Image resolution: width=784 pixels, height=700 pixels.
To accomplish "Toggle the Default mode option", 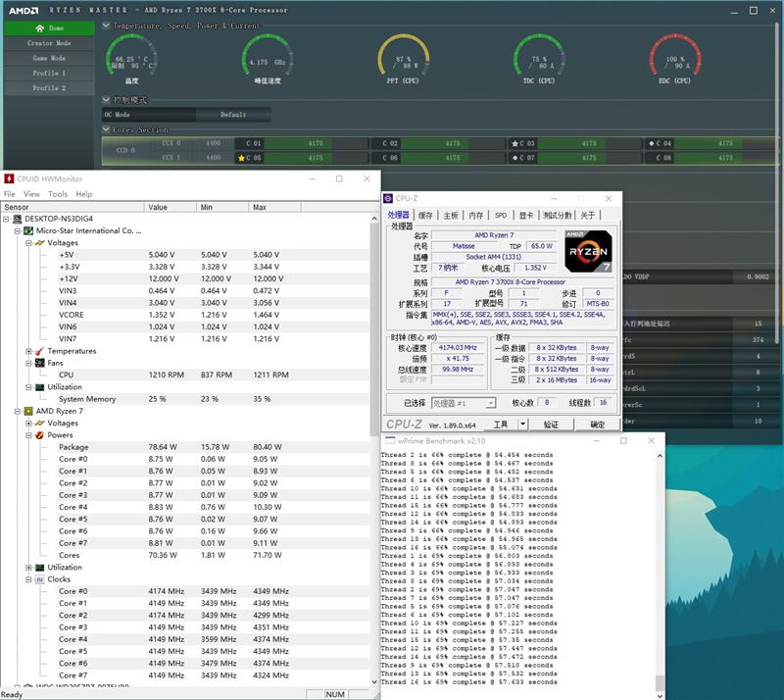I will tap(233, 115).
